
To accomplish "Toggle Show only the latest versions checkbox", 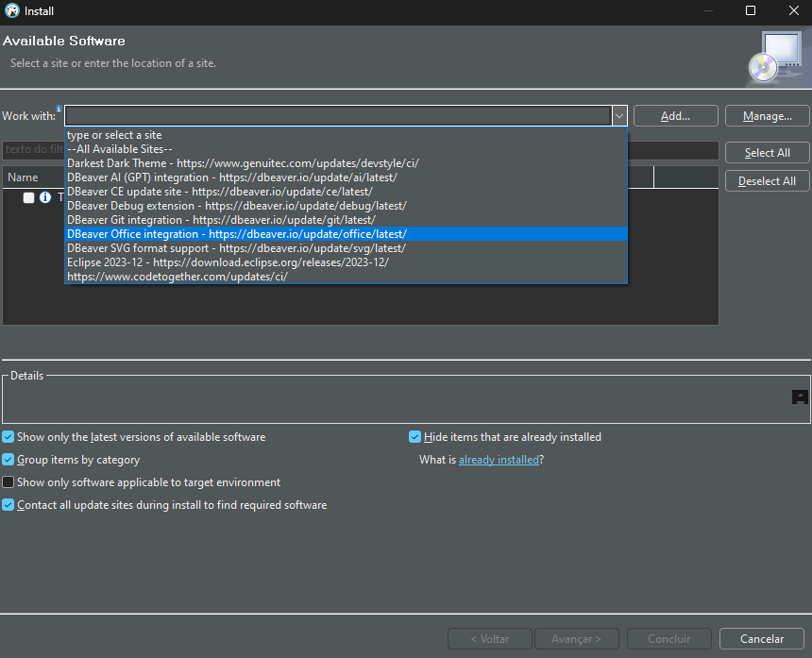I will pyautogui.click(x=8, y=437).
